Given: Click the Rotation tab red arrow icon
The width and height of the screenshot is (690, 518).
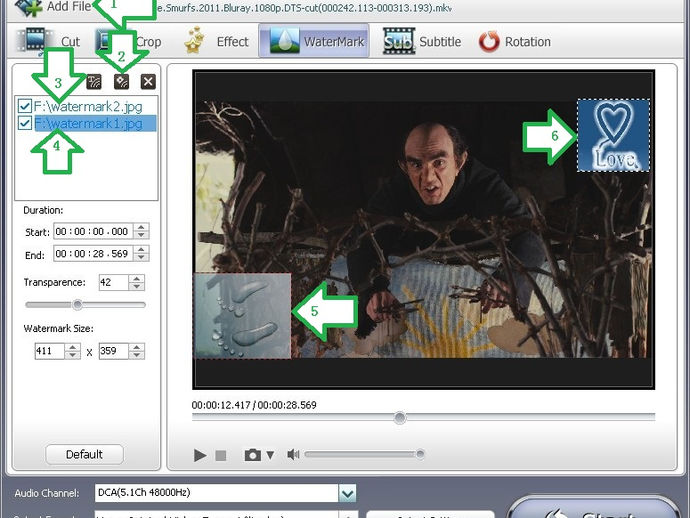Looking at the screenshot, I should [489, 41].
